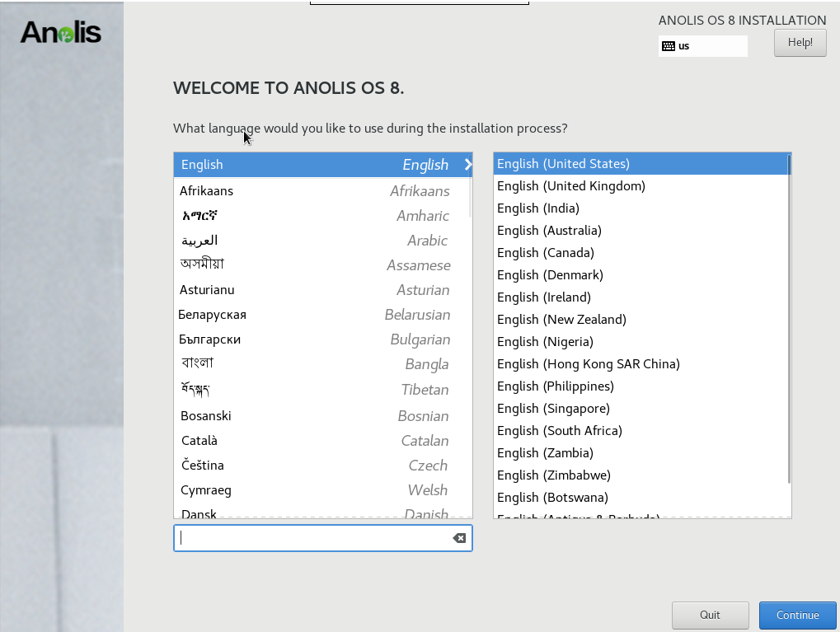This screenshot has width=840, height=632.
Task: Select English in the language list
Action: click(x=322, y=165)
